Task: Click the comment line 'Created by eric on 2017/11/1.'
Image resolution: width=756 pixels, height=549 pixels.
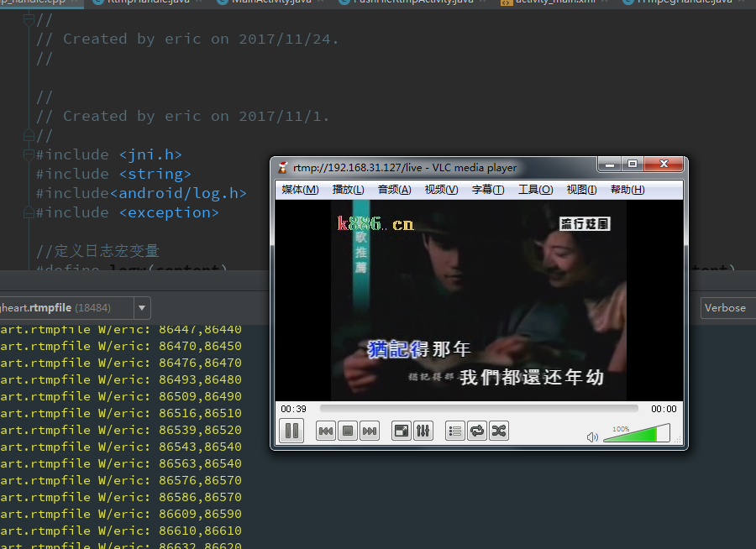Action: [183, 116]
